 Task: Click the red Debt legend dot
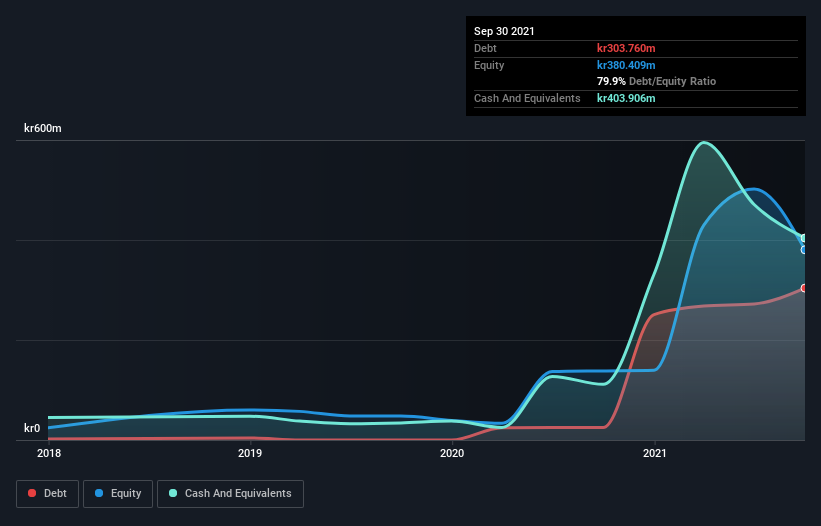pos(32,493)
